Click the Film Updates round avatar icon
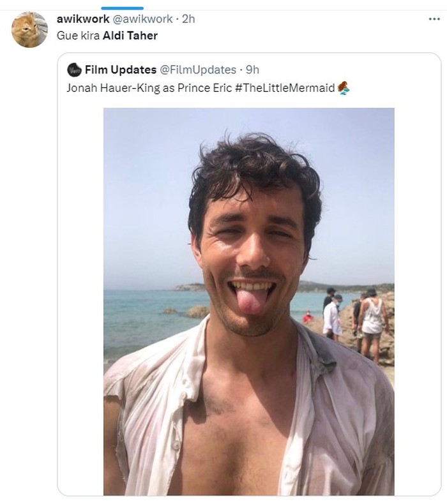447x504 pixels. [x=74, y=70]
